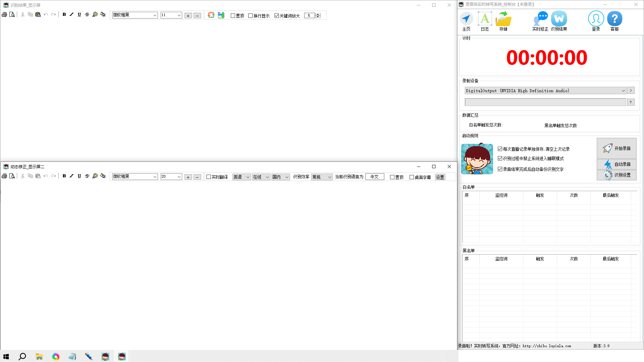
Task: Toggle bold in 识别结果 window toolbar
Action: pyautogui.click(x=64, y=14)
